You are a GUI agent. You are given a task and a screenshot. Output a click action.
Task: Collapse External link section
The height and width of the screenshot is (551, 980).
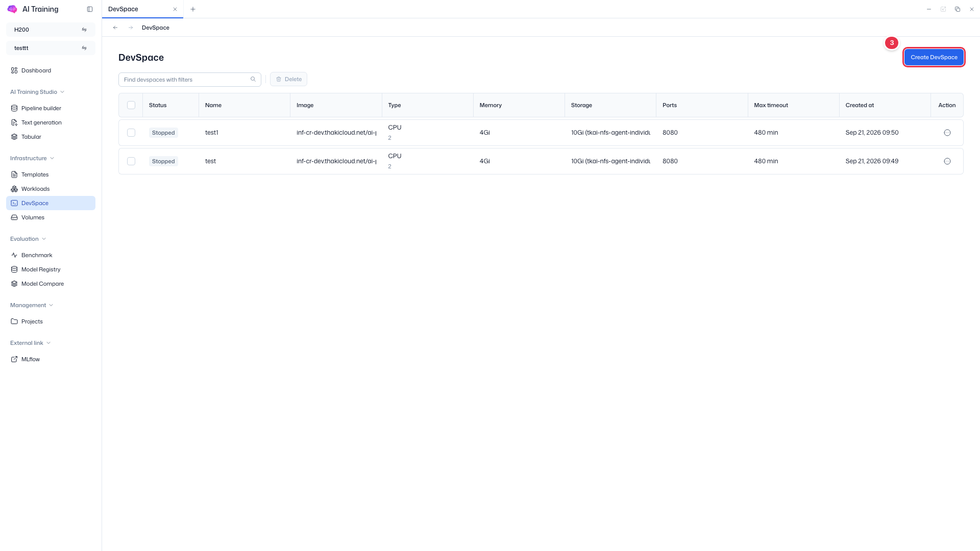click(x=30, y=343)
